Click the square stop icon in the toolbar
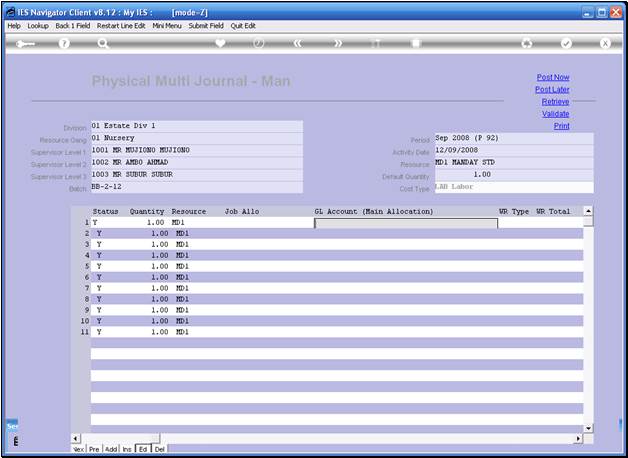This screenshot has height=458, width=628. point(416,43)
